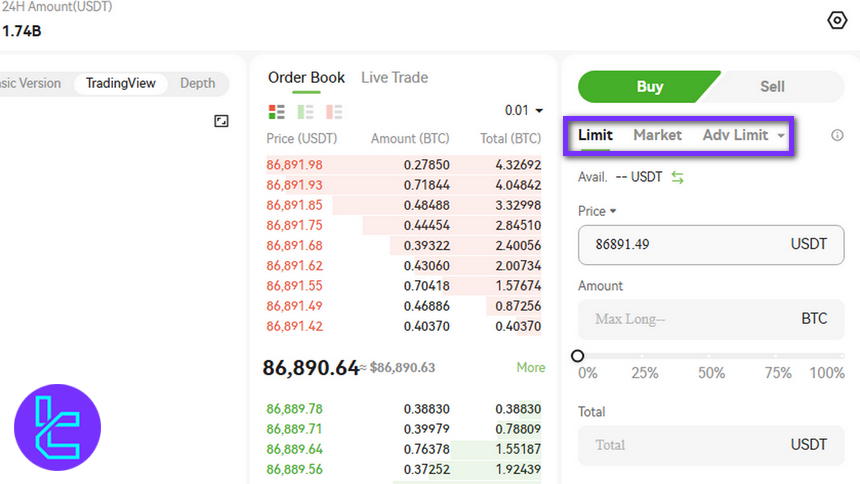Open the order type info icon
The height and width of the screenshot is (484, 860).
tap(837, 135)
